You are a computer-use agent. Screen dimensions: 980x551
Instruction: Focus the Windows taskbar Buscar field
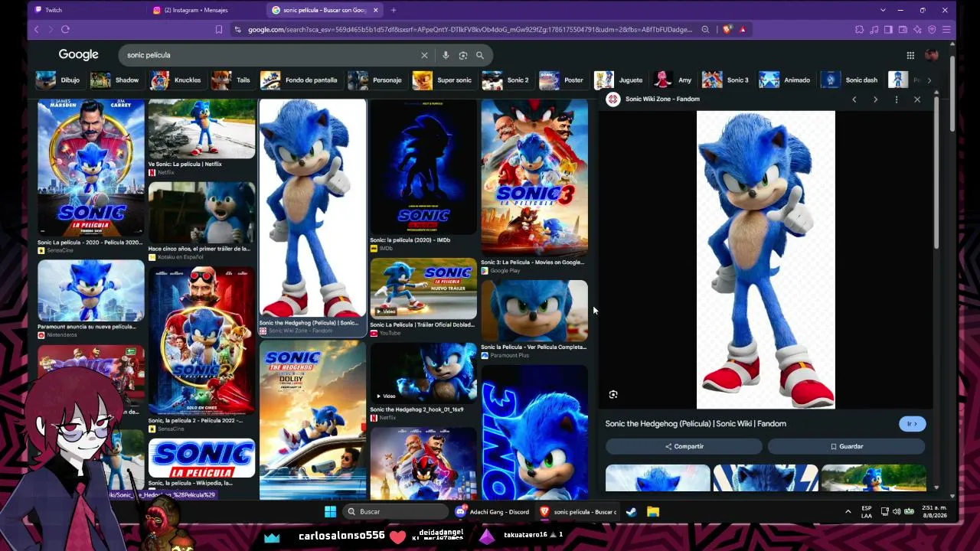tap(394, 511)
